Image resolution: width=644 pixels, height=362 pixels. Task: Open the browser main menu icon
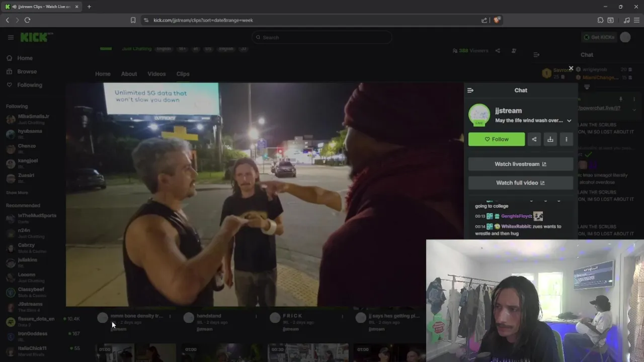point(636,20)
